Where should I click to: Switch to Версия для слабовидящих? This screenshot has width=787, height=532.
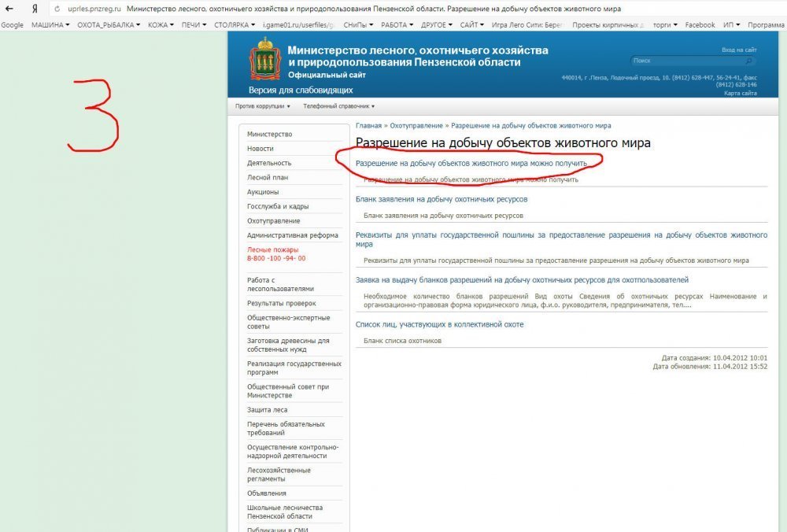click(301, 91)
